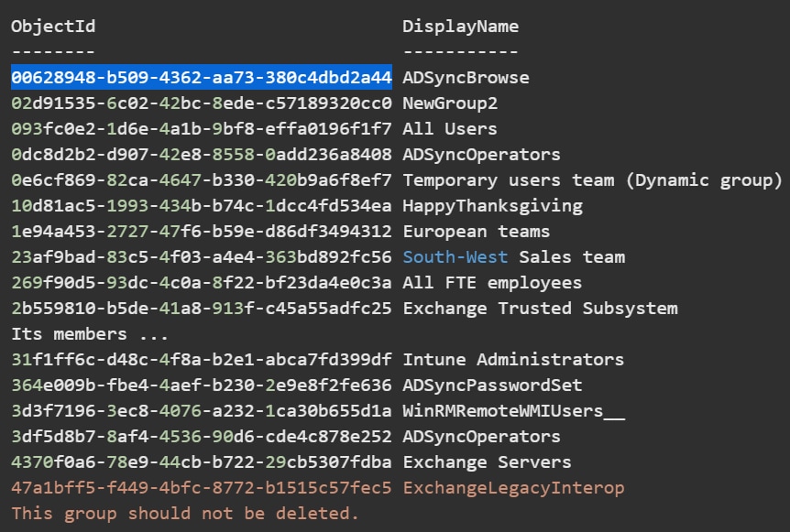This screenshot has height=532, width=790.
Task: Click the ObjectId beginning 2b559810
Action: point(202,309)
